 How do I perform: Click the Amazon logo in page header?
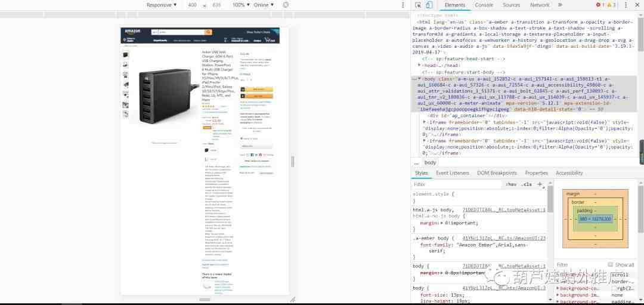(132, 32)
